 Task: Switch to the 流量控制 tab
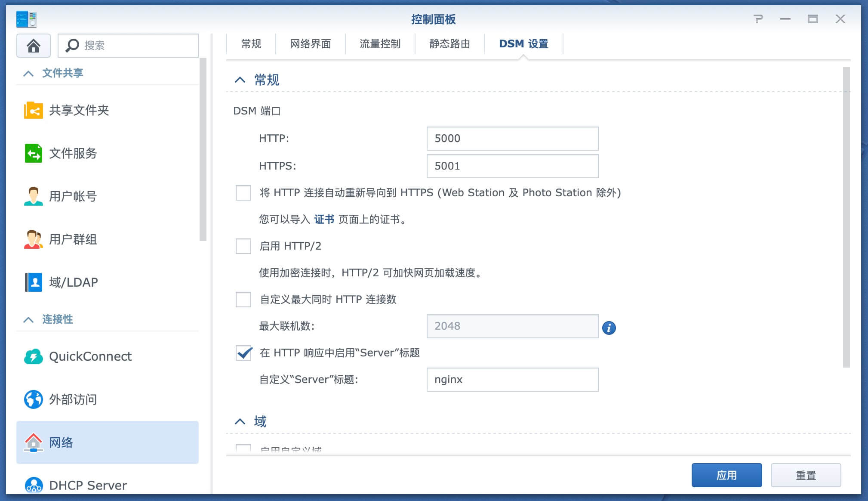click(x=380, y=44)
